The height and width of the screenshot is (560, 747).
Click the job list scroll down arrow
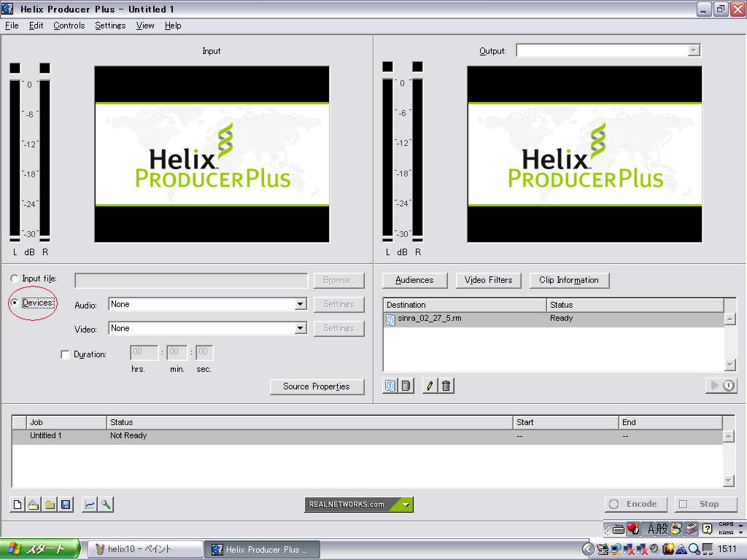729,481
